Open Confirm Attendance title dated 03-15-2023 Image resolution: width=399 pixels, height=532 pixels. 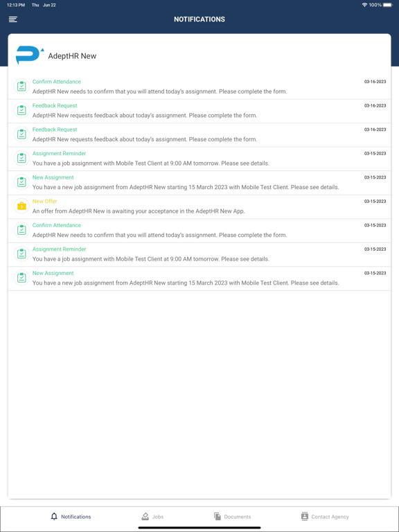tap(57, 225)
